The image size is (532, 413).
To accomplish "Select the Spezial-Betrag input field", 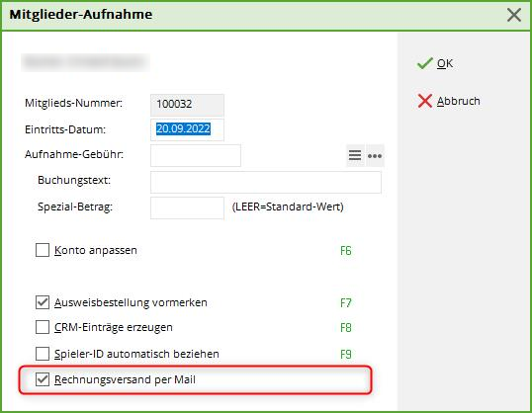I will (x=187, y=207).
